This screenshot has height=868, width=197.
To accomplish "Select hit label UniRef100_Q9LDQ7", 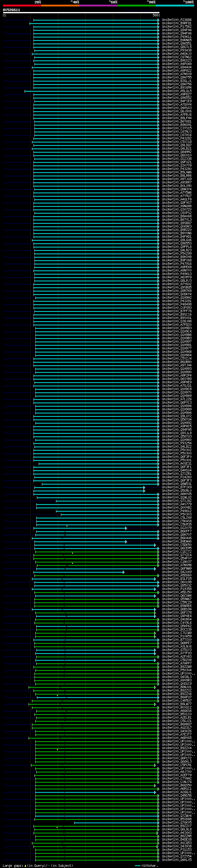I will click(x=177, y=145).
